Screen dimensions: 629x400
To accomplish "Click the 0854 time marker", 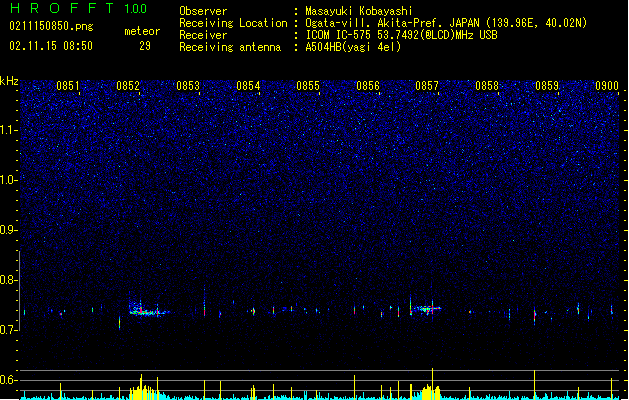I will 248,86.
